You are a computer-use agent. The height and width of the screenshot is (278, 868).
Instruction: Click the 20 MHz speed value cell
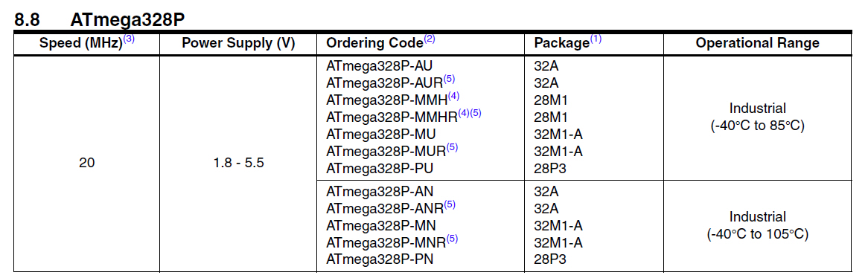tap(86, 163)
